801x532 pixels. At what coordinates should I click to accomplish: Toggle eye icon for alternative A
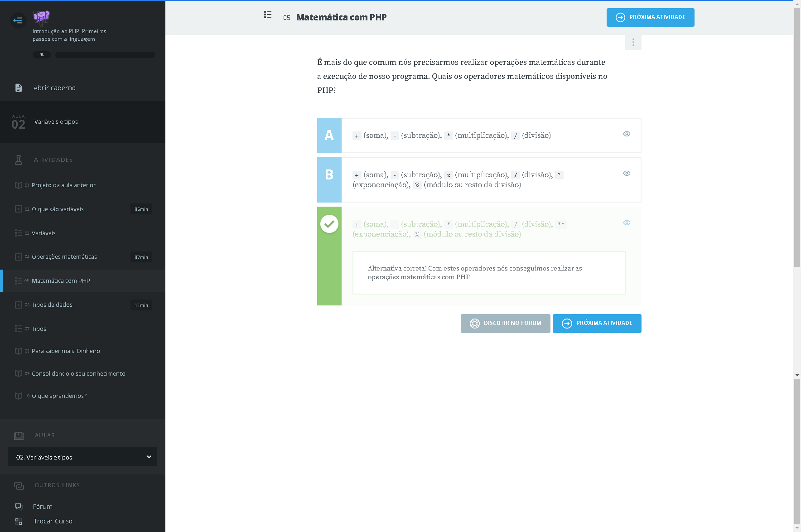[627, 134]
